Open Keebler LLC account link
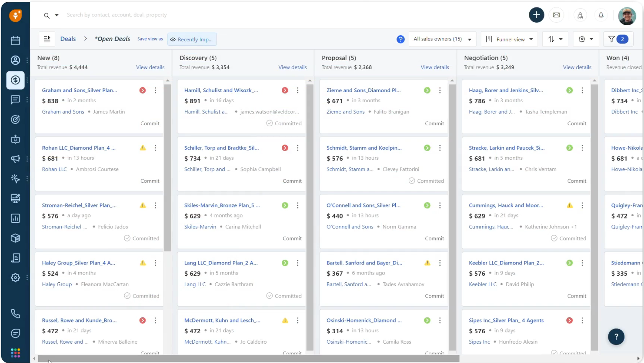Screen dimensions: 644x363 coord(483,285)
